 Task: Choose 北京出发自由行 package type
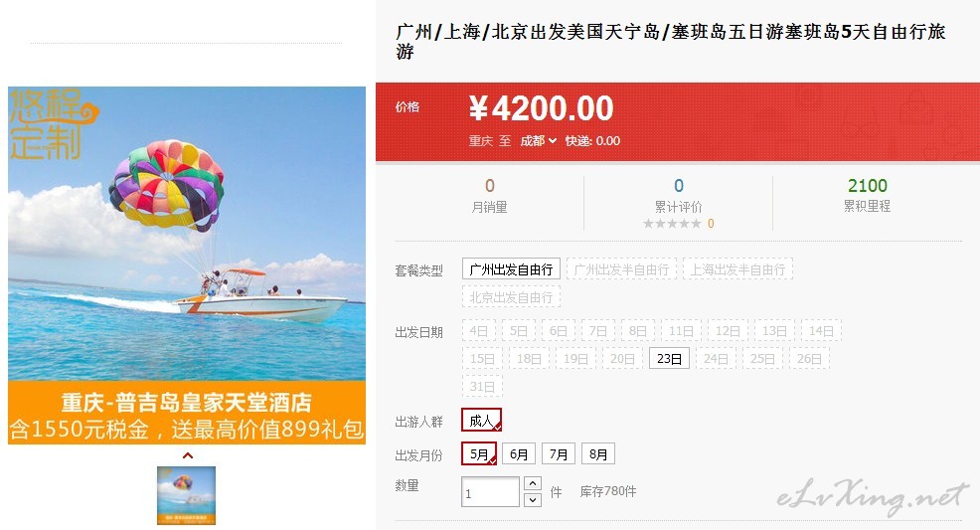[511, 297]
